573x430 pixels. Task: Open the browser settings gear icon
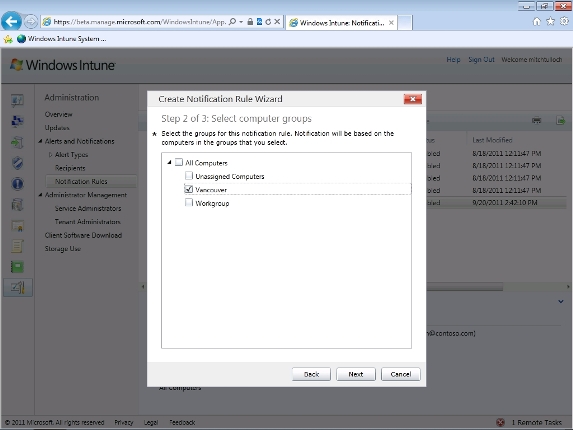tap(564, 22)
